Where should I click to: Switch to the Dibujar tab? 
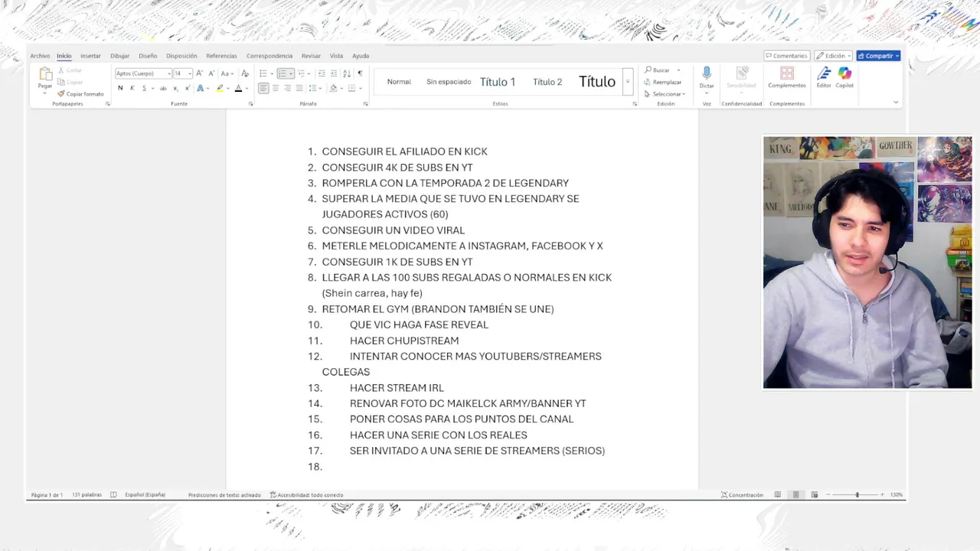point(119,56)
